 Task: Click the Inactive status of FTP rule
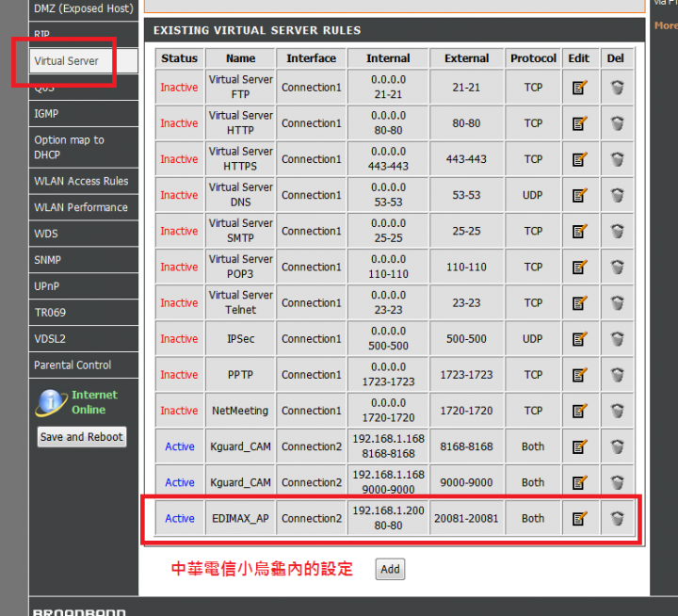[179, 88]
